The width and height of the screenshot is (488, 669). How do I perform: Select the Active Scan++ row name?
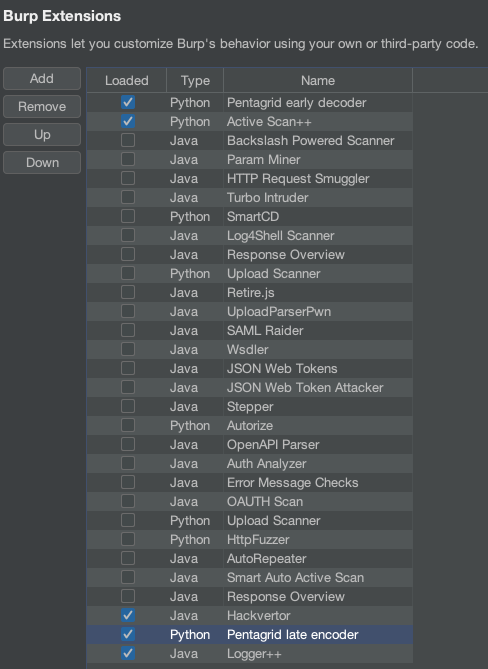[269, 122]
